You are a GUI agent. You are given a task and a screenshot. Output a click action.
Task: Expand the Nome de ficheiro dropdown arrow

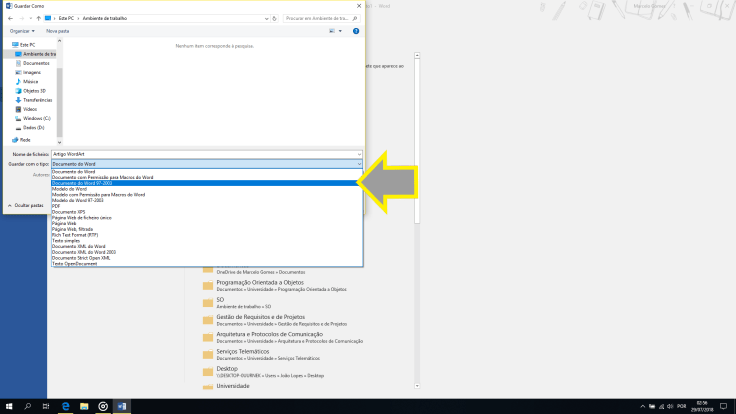[x=358, y=153]
